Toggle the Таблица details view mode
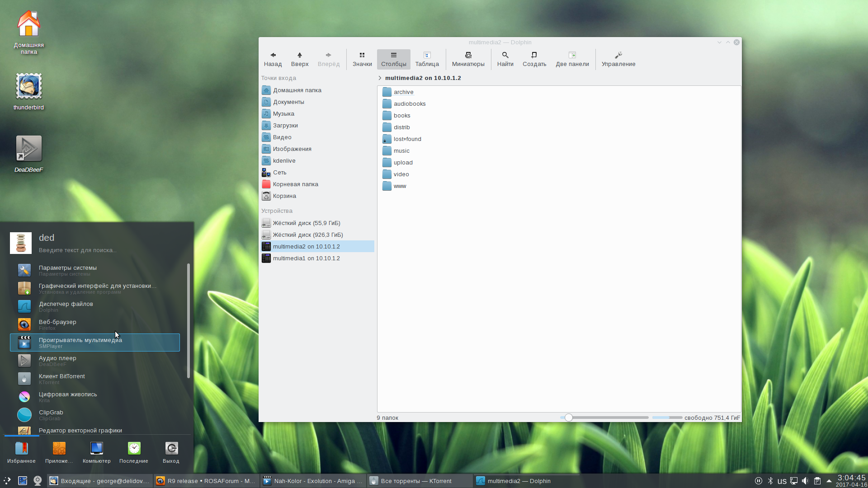 [x=427, y=59]
